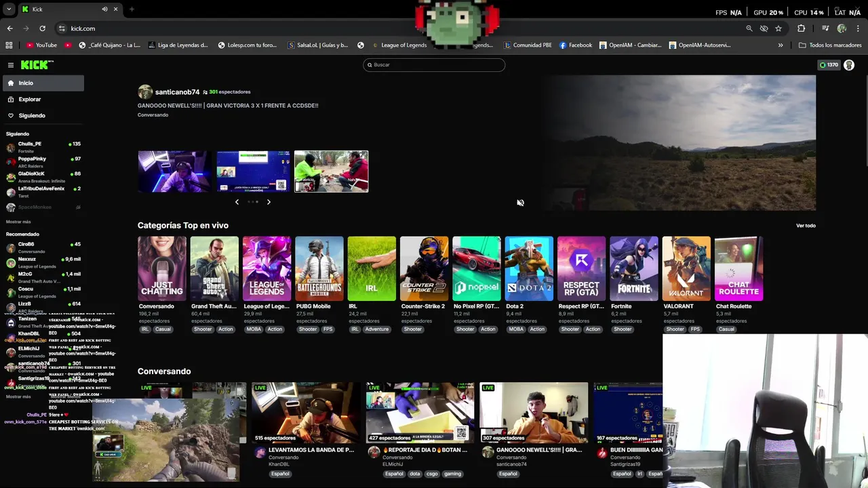868x488 pixels.
Task: Open the media controls icon in the toolbar
Action: pyautogui.click(x=825, y=28)
